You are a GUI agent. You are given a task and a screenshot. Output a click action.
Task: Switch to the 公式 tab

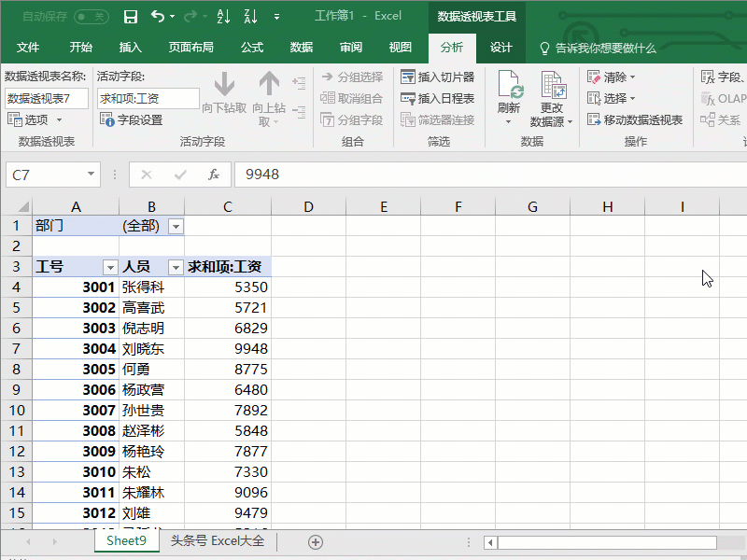coord(252,48)
